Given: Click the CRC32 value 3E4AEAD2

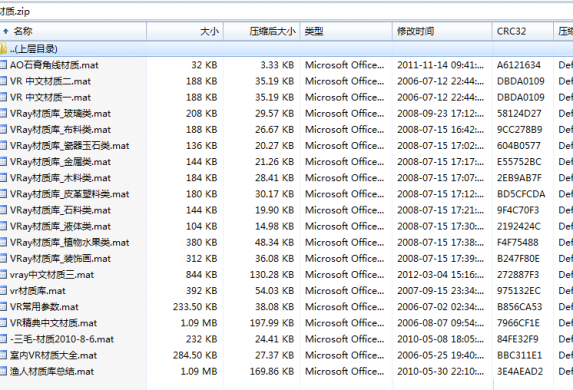Looking at the screenshot, I should (x=520, y=371).
